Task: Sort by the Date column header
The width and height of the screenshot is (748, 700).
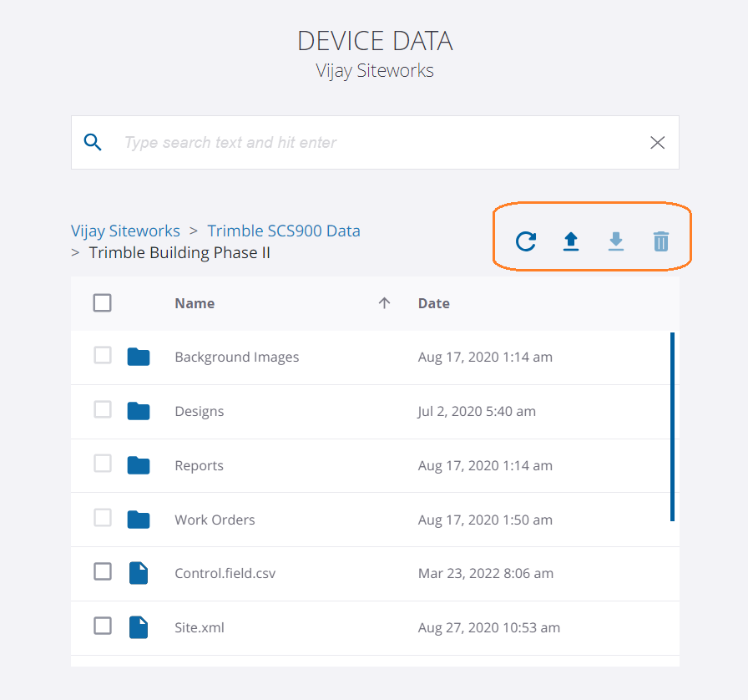Action: [x=433, y=303]
